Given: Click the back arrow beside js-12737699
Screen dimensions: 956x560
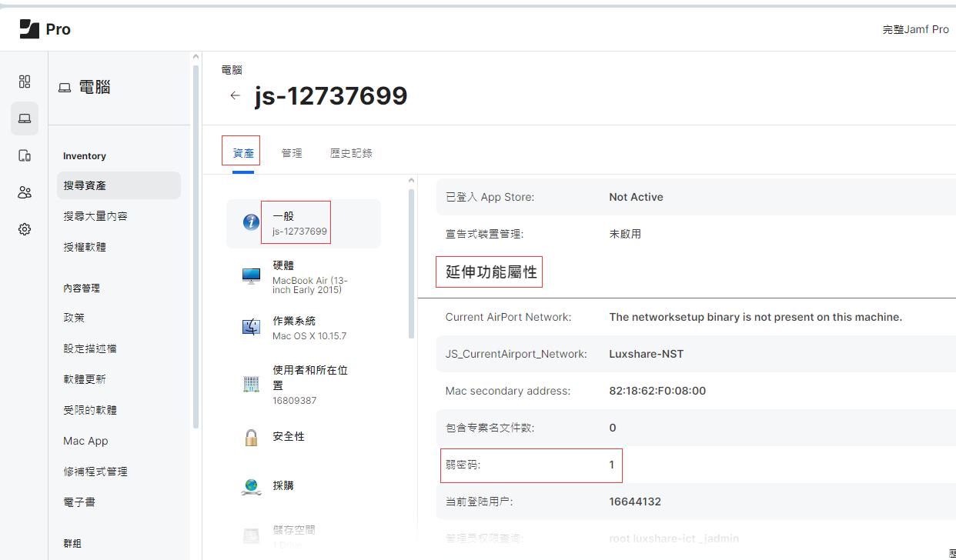Looking at the screenshot, I should tap(236, 96).
